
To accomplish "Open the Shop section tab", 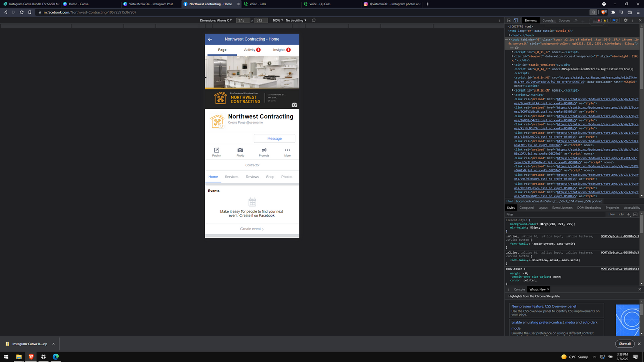I will coord(270,177).
